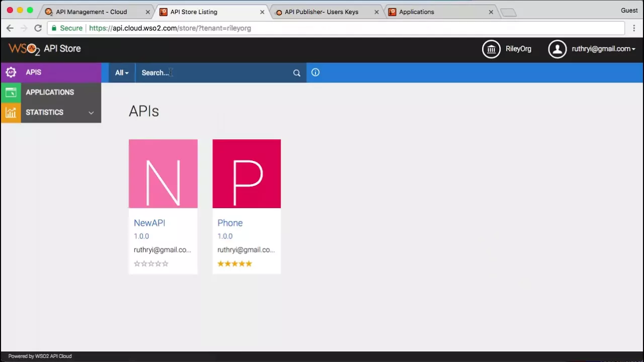Open the APIs sidebar section

[51, 72]
